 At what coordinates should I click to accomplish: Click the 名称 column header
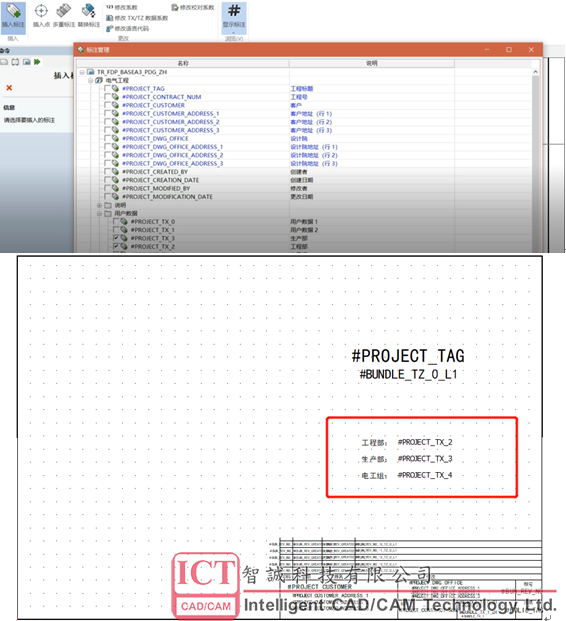183,63
